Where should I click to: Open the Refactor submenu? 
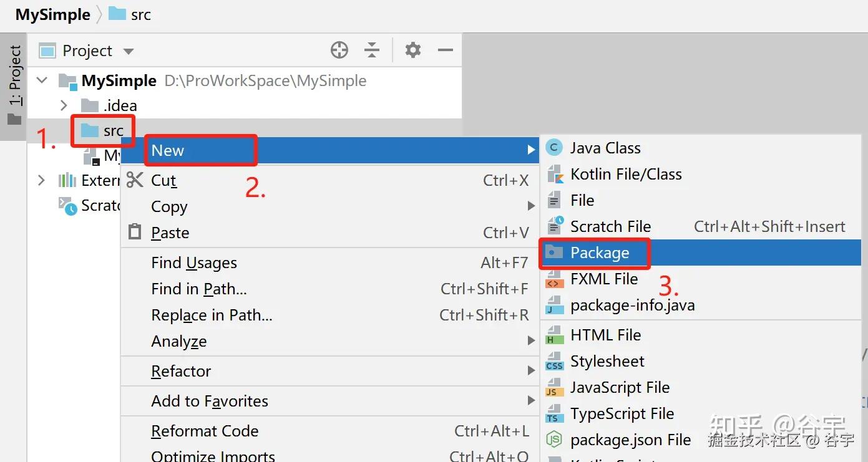[x=181, y=372]
